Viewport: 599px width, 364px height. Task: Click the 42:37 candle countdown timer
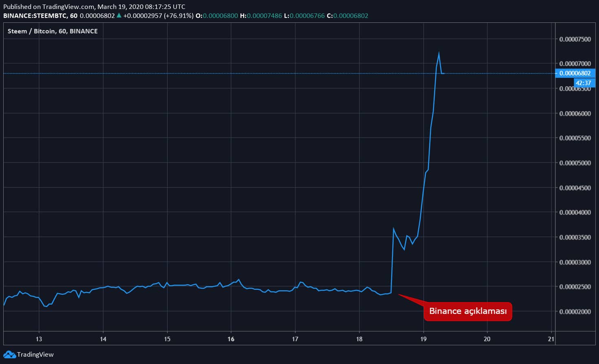583,83
